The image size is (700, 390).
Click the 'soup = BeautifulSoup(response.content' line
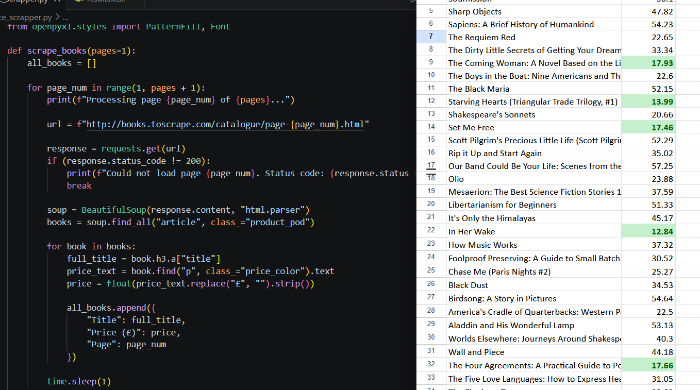tap(178, 210)
